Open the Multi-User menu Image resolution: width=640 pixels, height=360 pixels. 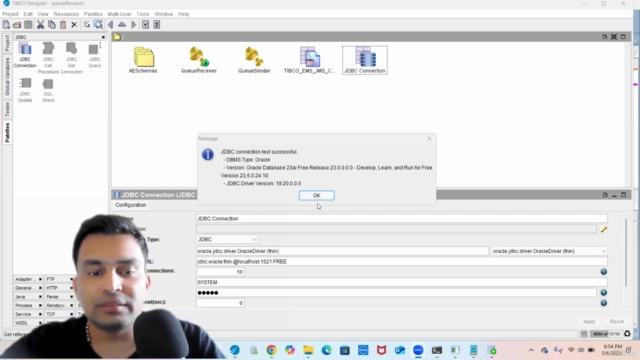point(119,14)
